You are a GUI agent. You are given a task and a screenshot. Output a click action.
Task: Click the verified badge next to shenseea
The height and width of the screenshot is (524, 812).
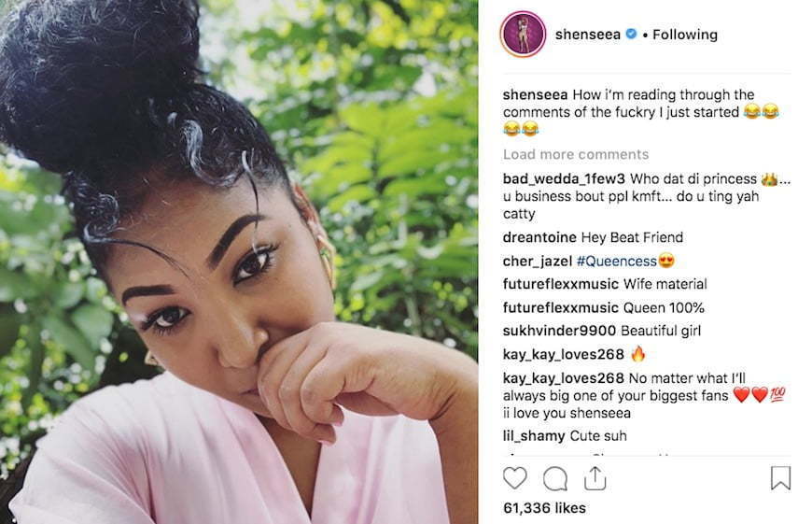(631, 34)
